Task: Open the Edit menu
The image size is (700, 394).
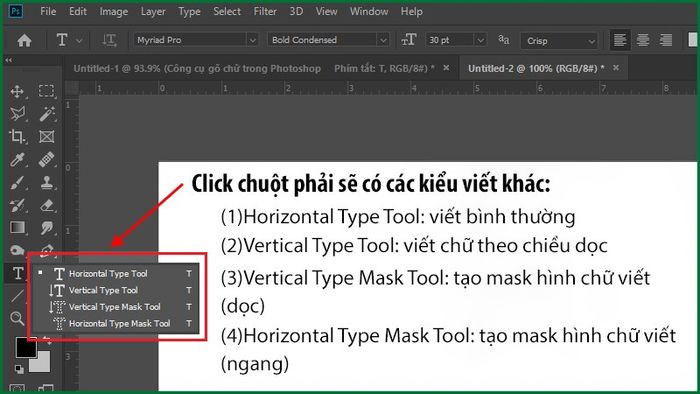Action: pos(78,11)
